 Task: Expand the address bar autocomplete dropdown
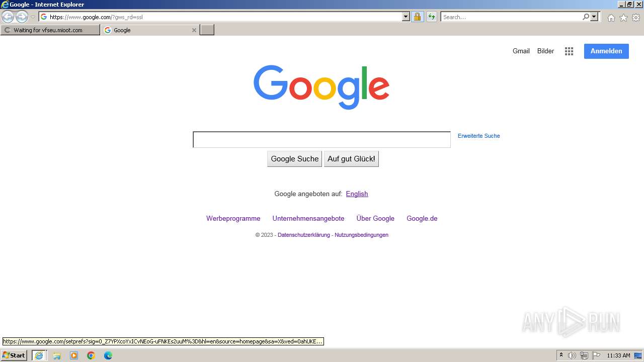coord(406,17)
